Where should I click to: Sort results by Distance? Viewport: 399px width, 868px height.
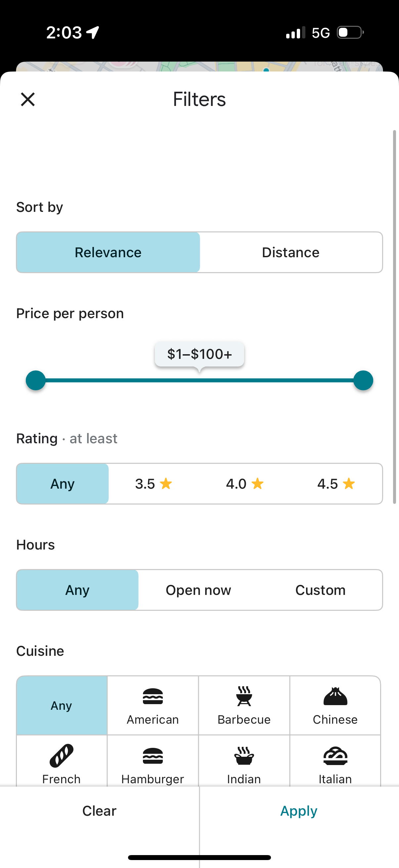point(290,252)
